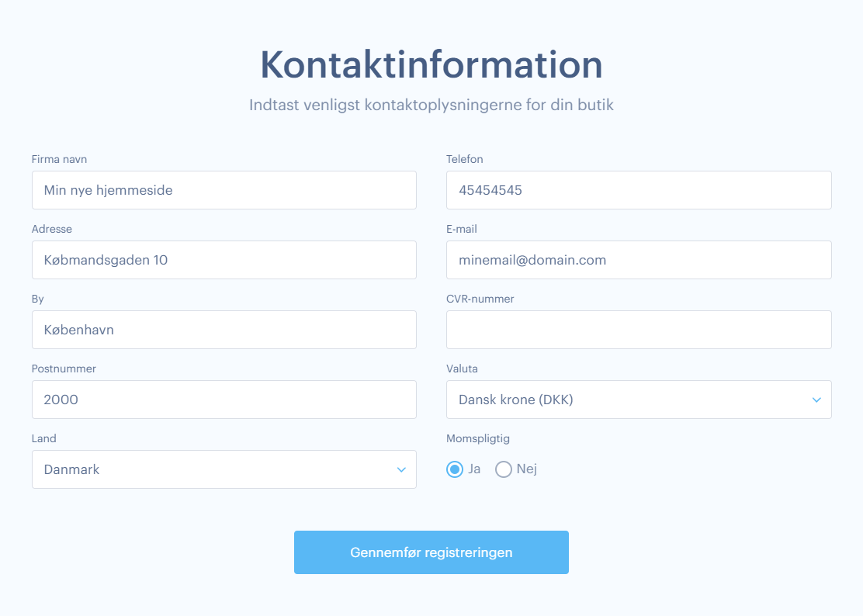Select the Postnummer field showing 2000

(224, 400)
